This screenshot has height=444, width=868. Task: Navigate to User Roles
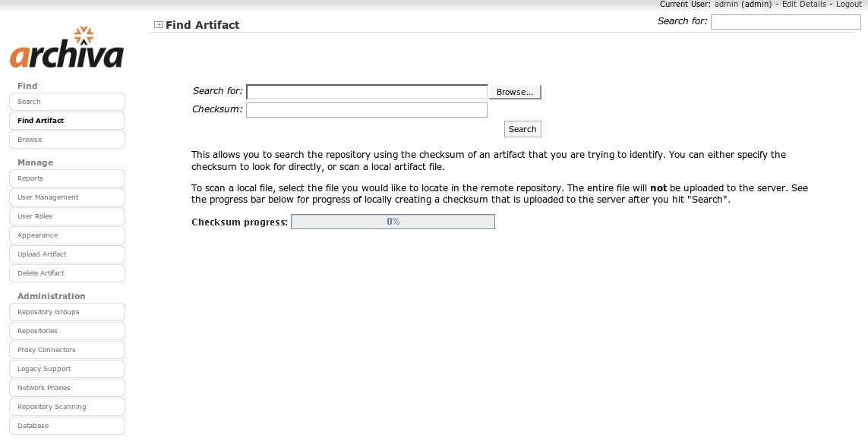67,216
